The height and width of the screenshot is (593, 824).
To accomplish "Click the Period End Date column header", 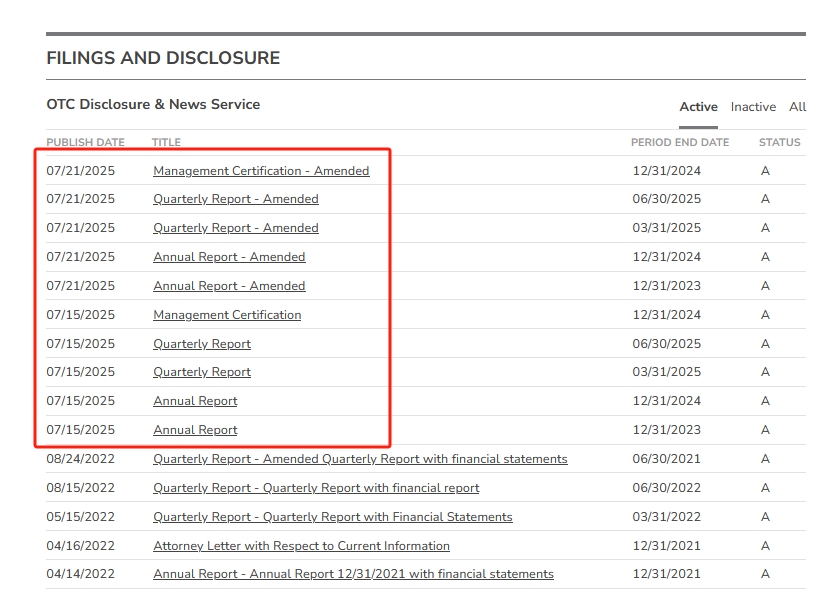I will point(680,143).
